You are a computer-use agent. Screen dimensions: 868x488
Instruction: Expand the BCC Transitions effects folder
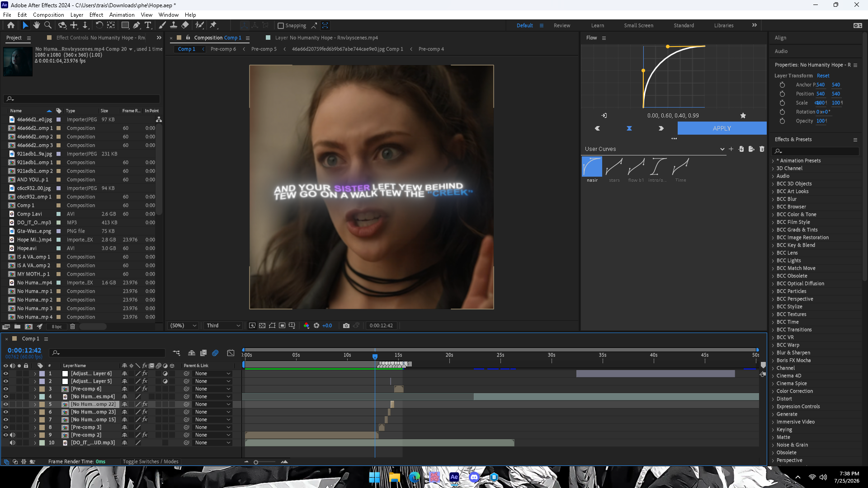pos(773,330)
